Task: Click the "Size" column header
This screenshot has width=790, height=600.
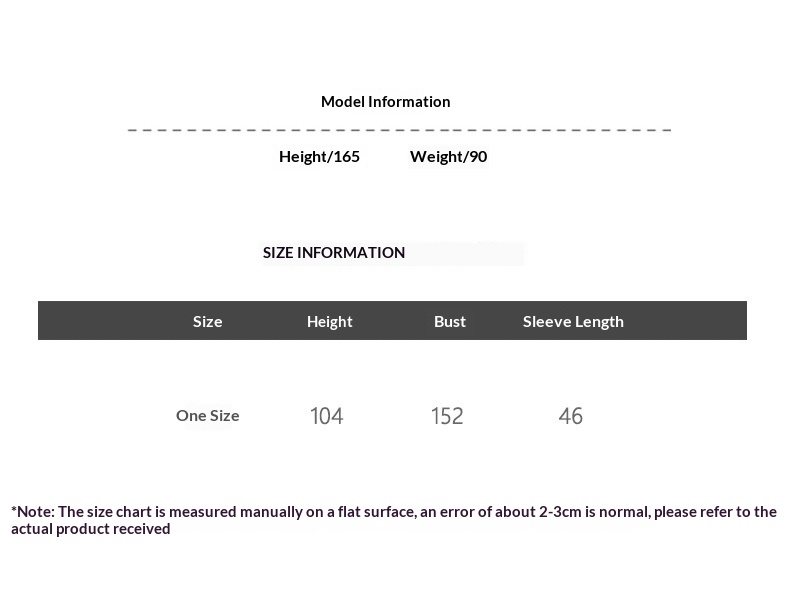Action: click(207, 321)
